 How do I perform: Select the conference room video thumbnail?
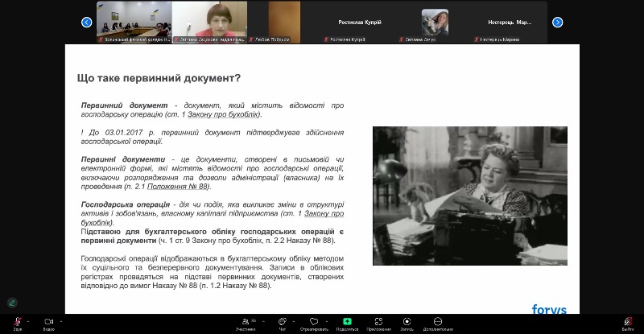(134, 23)
